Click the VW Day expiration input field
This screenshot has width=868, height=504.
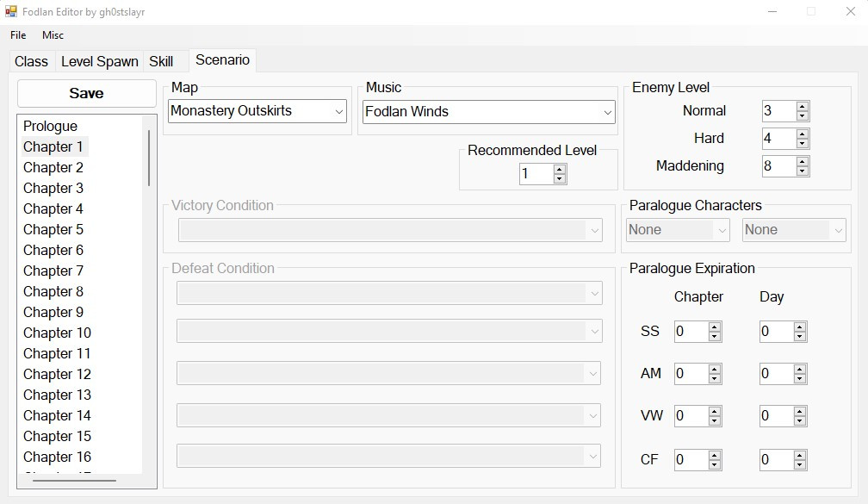pyautogui.click(x=775, y=416)
